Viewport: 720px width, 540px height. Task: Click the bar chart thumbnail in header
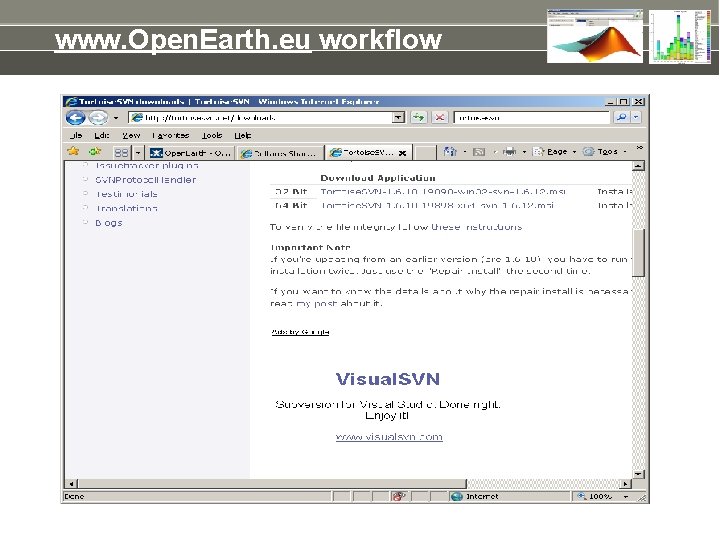(680, 37)
